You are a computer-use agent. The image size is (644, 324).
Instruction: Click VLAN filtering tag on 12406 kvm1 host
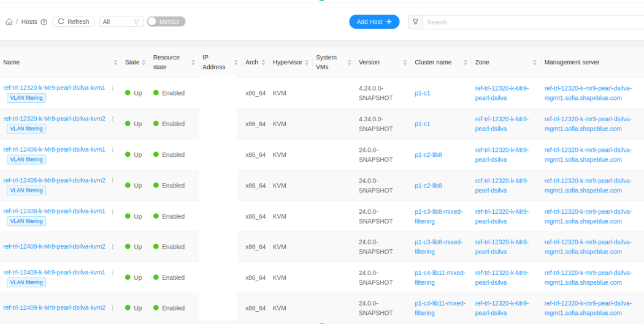[x=26, y=159]
